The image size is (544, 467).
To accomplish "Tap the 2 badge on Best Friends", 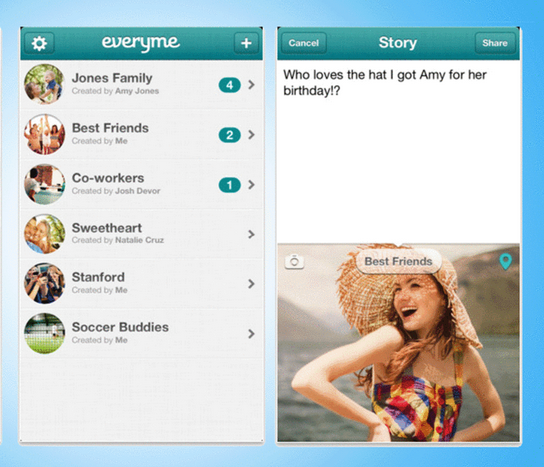I will 229,135.
